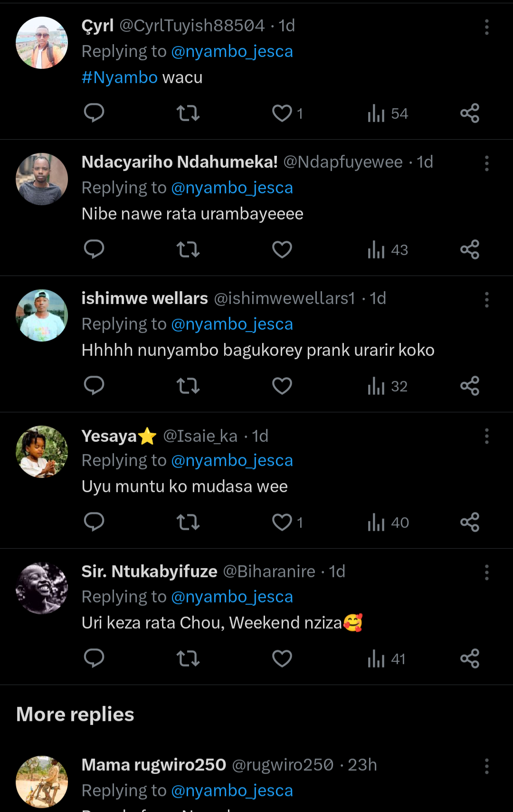
Task: Open ishimwe wellars' profile from display name
Action: pos(144,298)
